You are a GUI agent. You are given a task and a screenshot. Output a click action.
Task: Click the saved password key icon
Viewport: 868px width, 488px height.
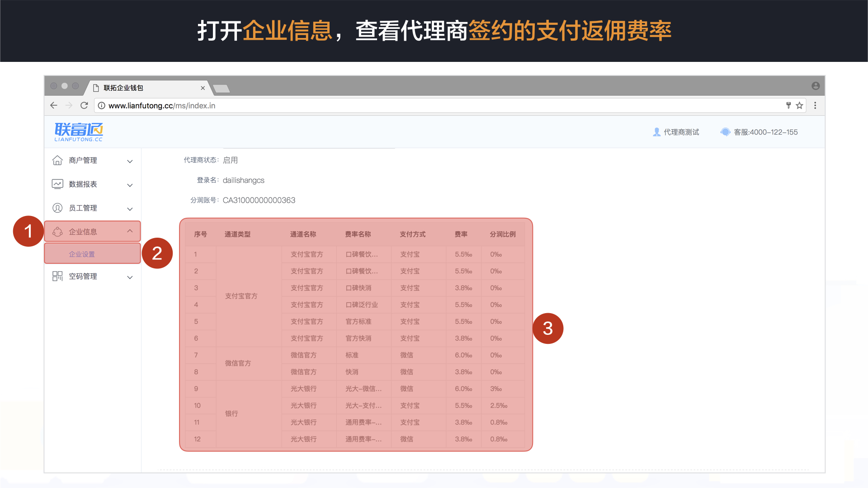788,105
